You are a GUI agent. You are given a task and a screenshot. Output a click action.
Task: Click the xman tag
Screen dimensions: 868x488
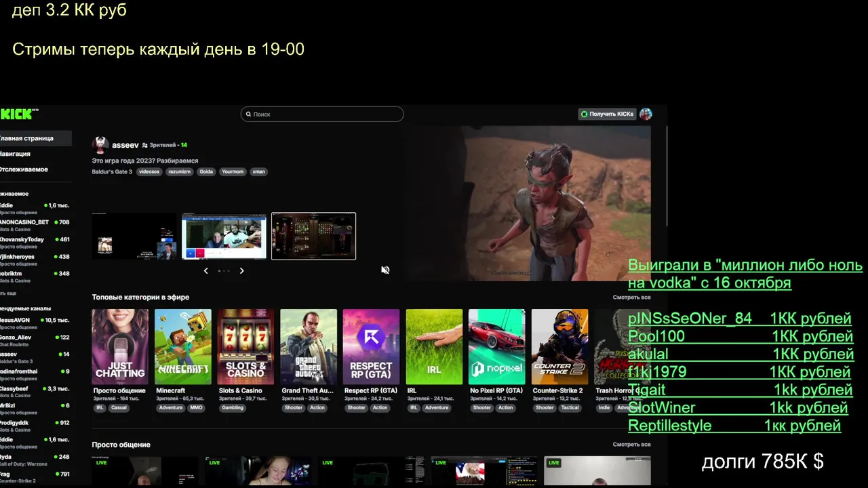259,172
